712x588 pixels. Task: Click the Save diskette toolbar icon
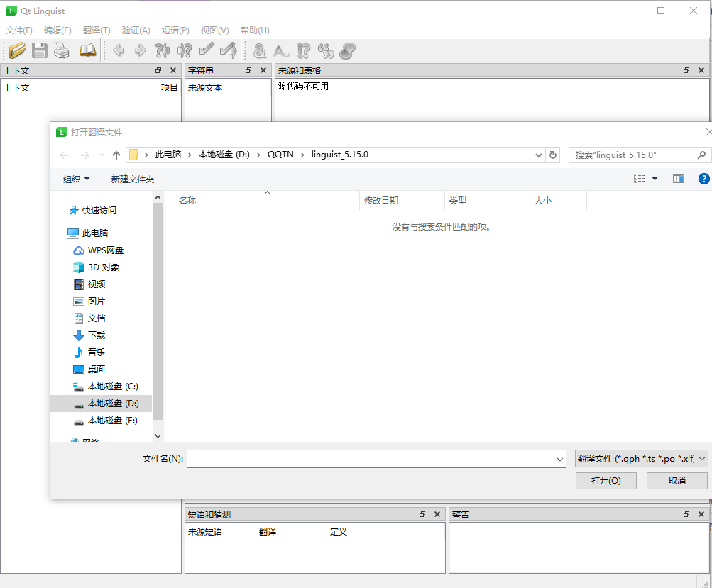pyautogui.click(x=40, y=50)
